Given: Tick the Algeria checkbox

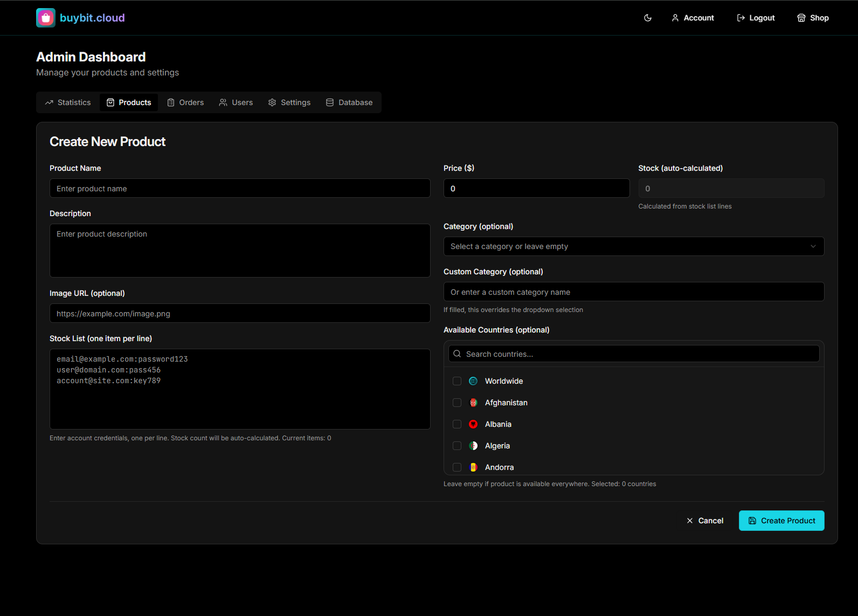Looking at the screenshot, I should (457, 446).
